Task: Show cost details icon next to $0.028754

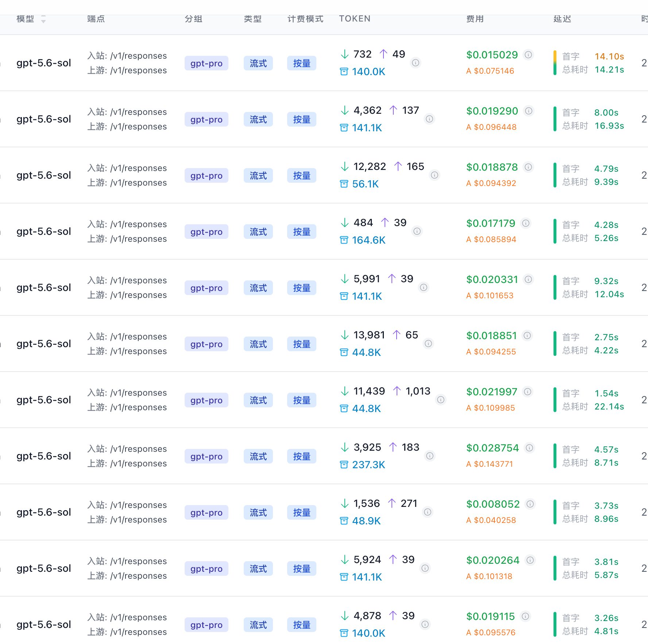Action: click(529, 448)
